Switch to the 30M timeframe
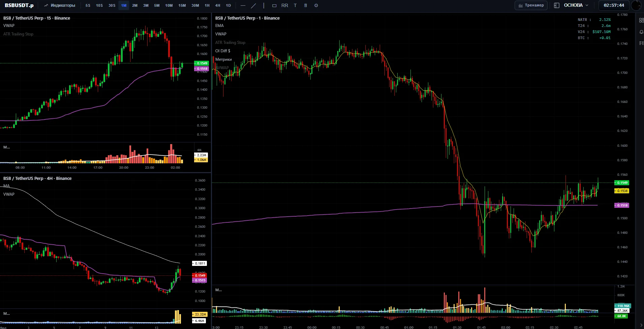Viewport: 644px width, 329px height. click(195, 5)
